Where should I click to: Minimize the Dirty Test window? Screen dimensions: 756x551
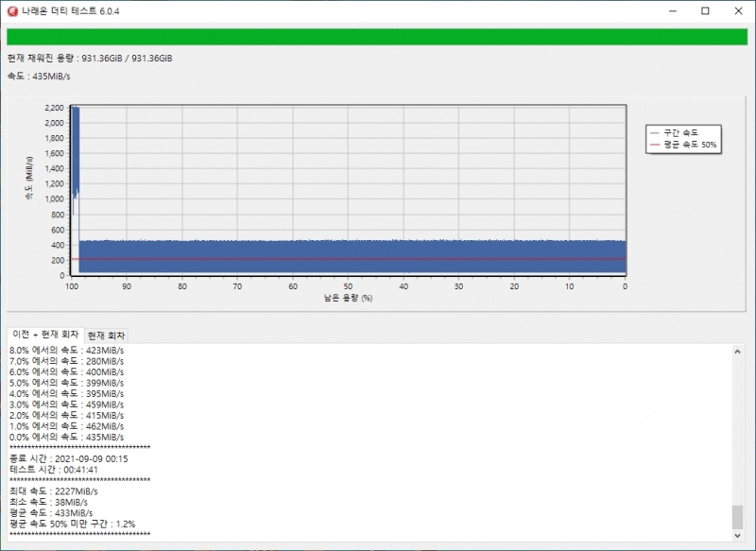coord(661,10)
